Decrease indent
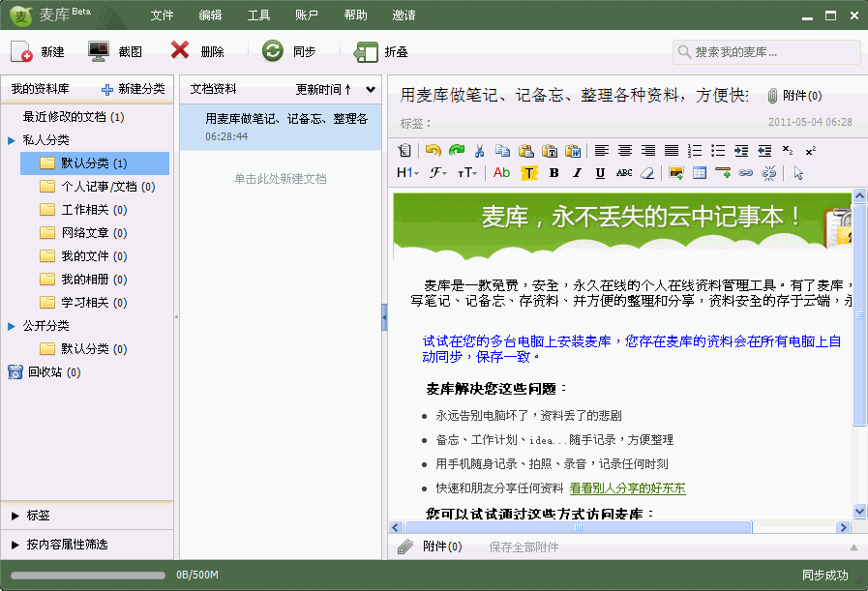Image resolution: width=868 pixels, height=591 pixels. [x=764, y=151]
